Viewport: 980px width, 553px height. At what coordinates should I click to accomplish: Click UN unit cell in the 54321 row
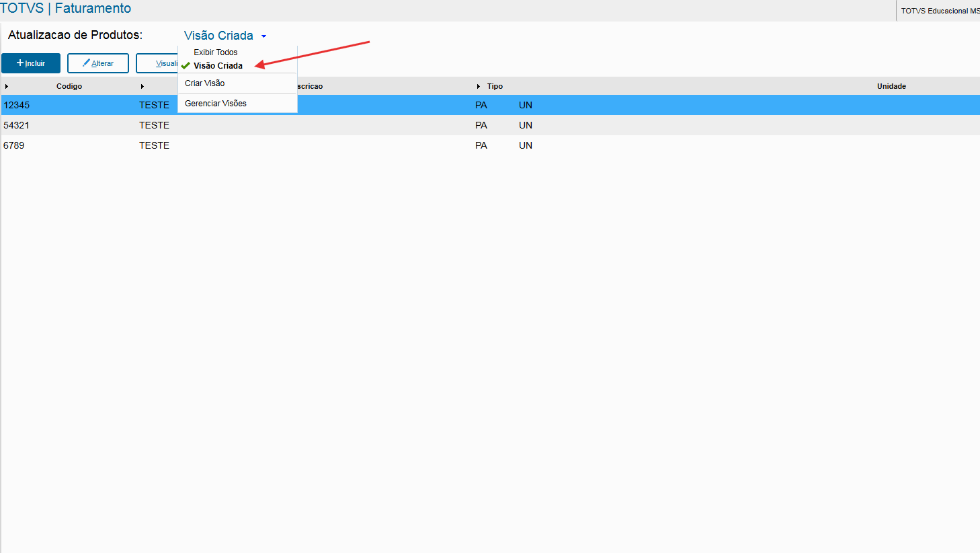526,125
